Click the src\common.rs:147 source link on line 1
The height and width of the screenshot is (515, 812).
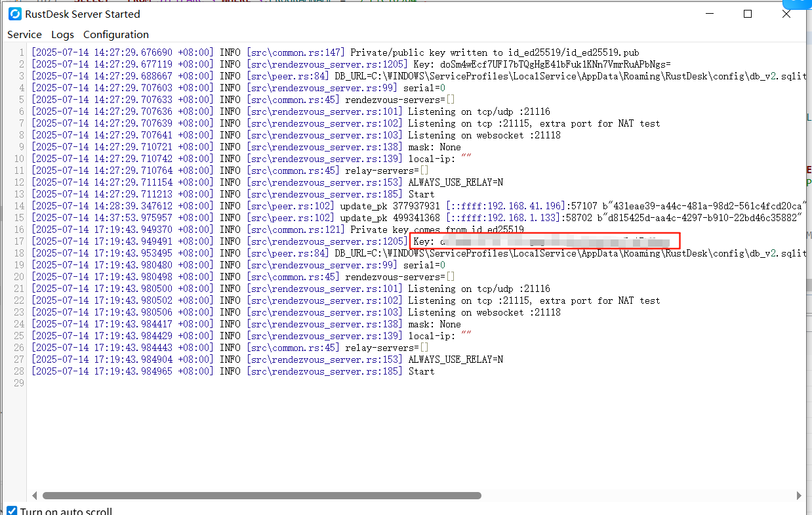click(296, 52)
